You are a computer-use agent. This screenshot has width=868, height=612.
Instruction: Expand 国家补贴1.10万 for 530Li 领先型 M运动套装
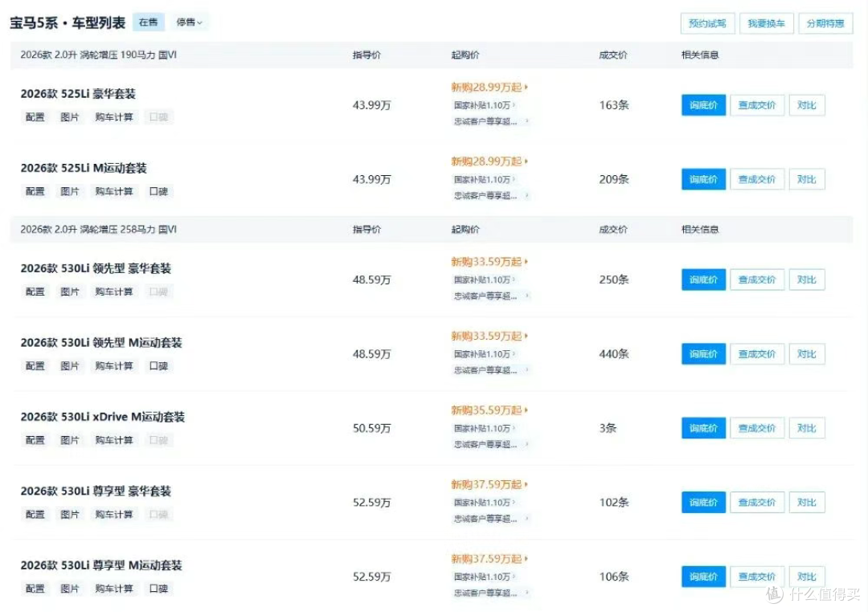pyautogui.click(x=485, y=354)
